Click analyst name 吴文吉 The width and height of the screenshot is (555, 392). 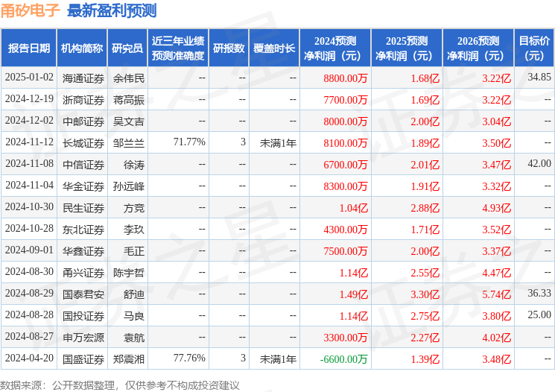129,121
